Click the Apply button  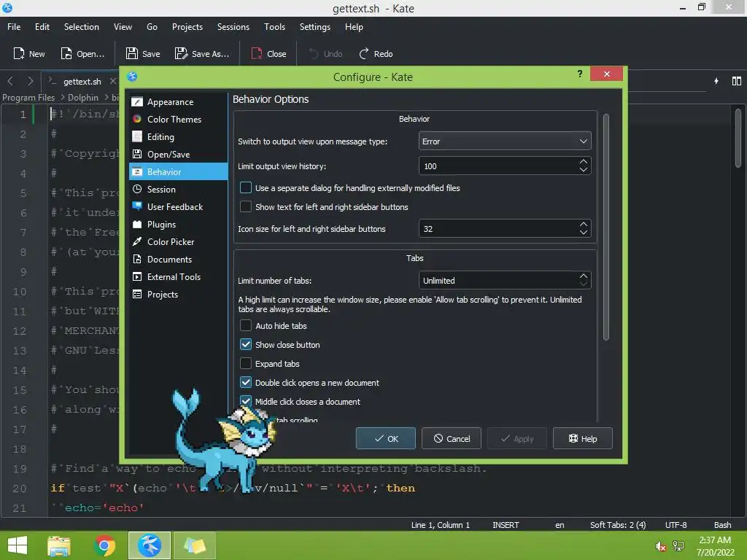517,438
